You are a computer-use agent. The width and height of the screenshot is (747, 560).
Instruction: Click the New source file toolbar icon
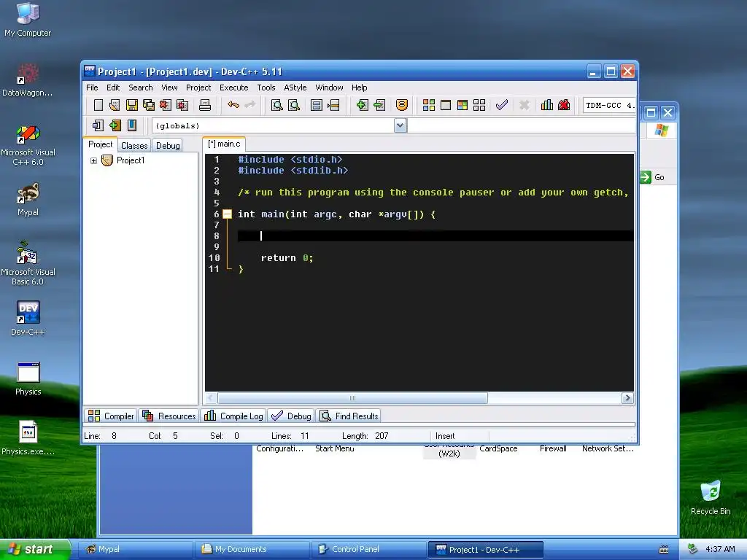98,105
